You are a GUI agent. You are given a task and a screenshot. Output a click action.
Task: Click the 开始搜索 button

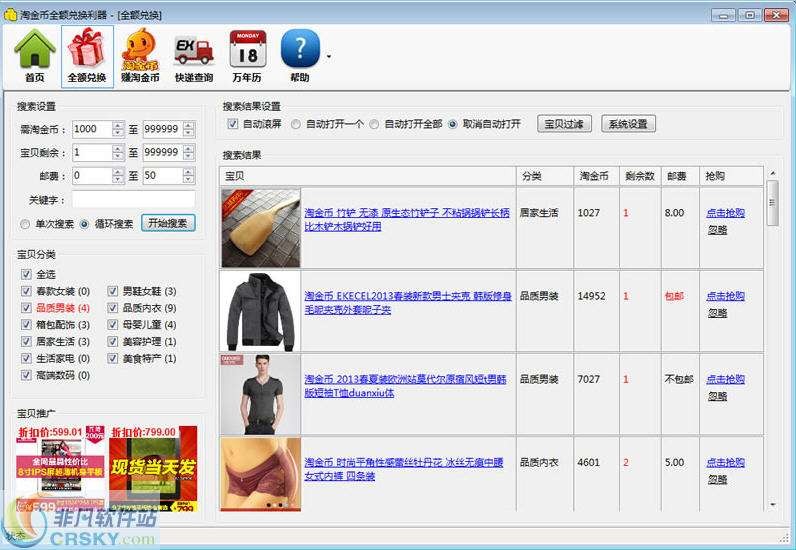pyautogui.click(x=168, y=223)
